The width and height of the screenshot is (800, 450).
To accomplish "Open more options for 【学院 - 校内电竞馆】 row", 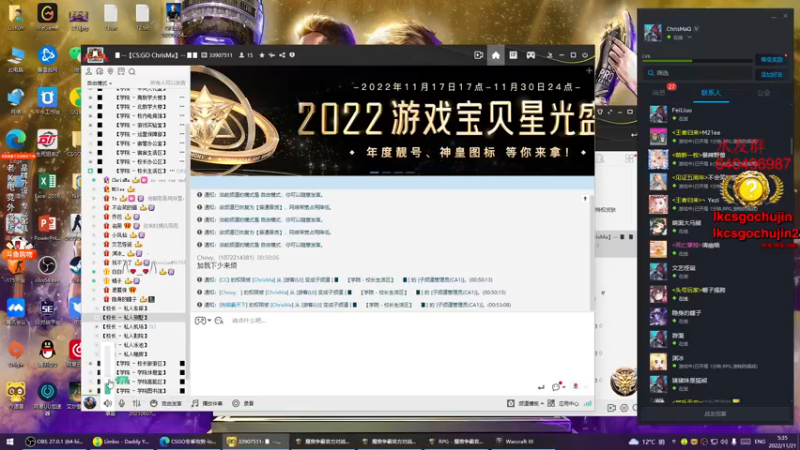I will click(x=182, y=116).
